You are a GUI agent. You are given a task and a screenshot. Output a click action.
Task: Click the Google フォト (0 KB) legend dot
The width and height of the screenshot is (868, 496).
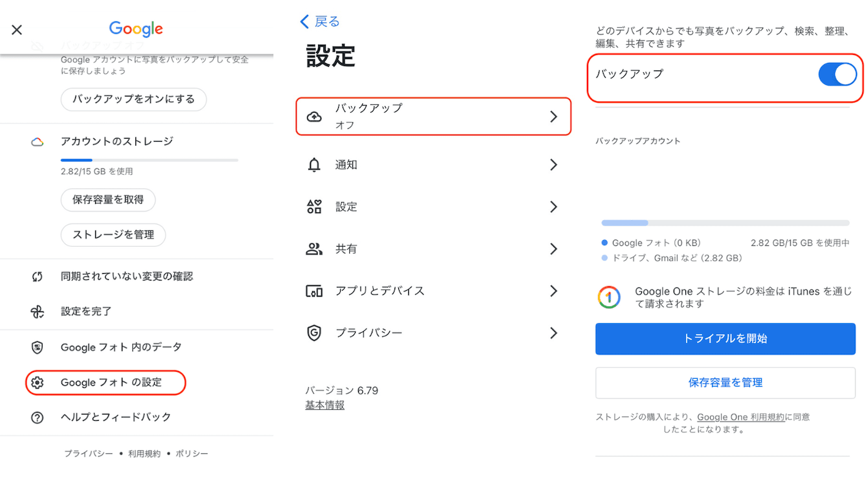[x=604, y=243]
